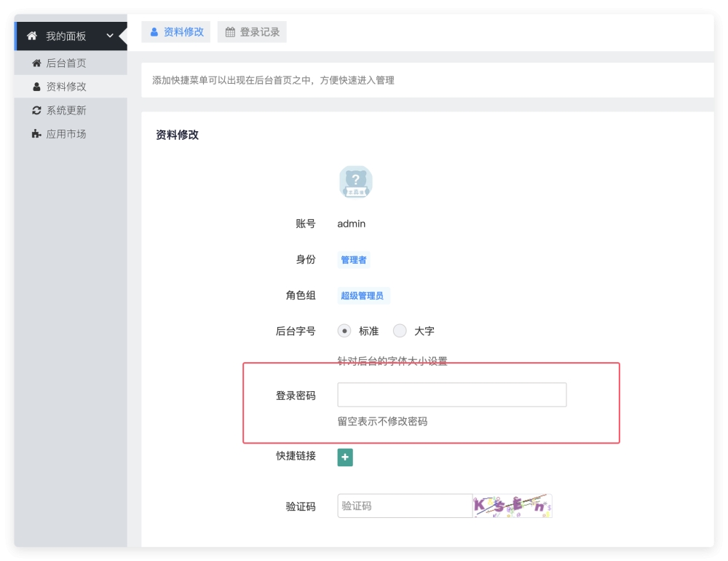Screen dimensions: 728x561
Task: Click the 留空表示不修改密码 hint text
Action: click(x=383, y=421)
